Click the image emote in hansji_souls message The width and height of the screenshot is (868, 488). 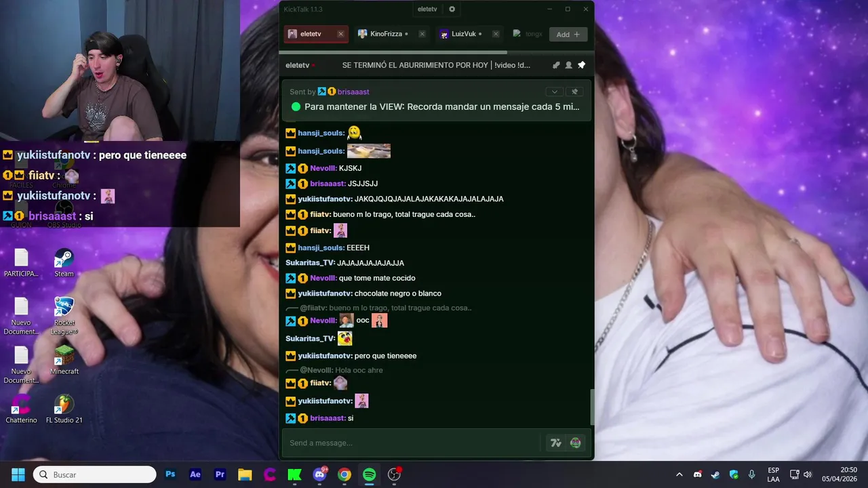click(369, 151)
